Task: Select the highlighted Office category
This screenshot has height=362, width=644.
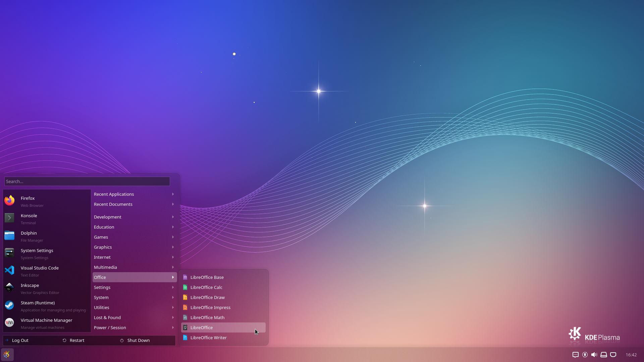Action: pyautogui.click(x=135, y=277)
